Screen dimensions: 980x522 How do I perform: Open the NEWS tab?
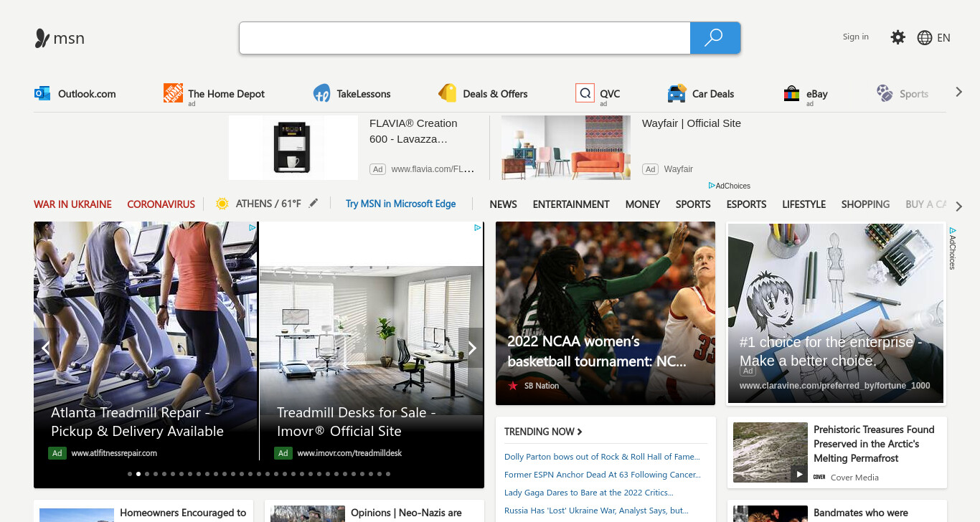pos(503,204)
